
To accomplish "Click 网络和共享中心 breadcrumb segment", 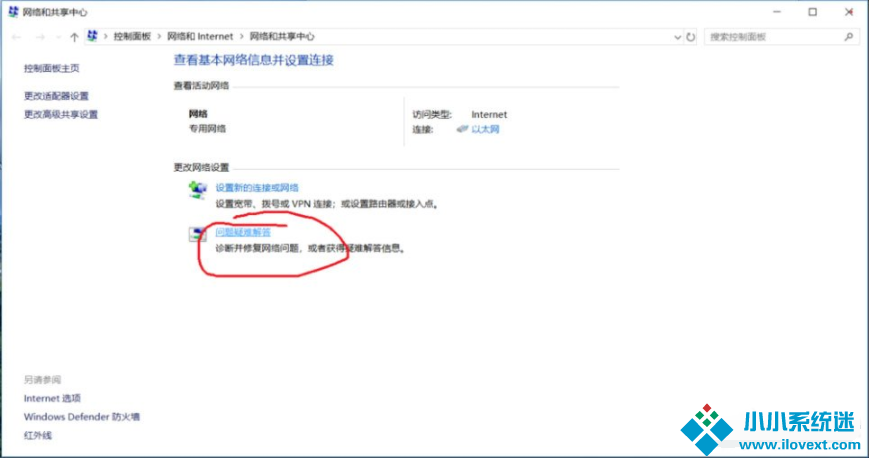I will (x=282, y=37).
